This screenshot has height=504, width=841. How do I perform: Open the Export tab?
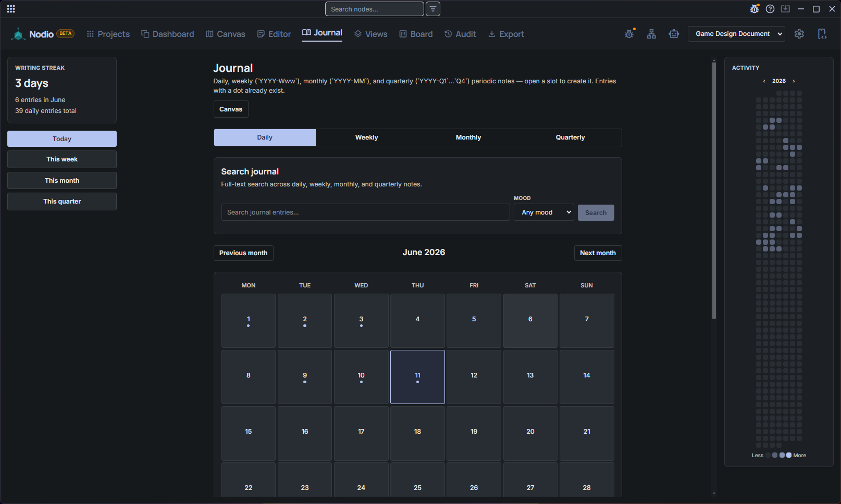point(506,34)
